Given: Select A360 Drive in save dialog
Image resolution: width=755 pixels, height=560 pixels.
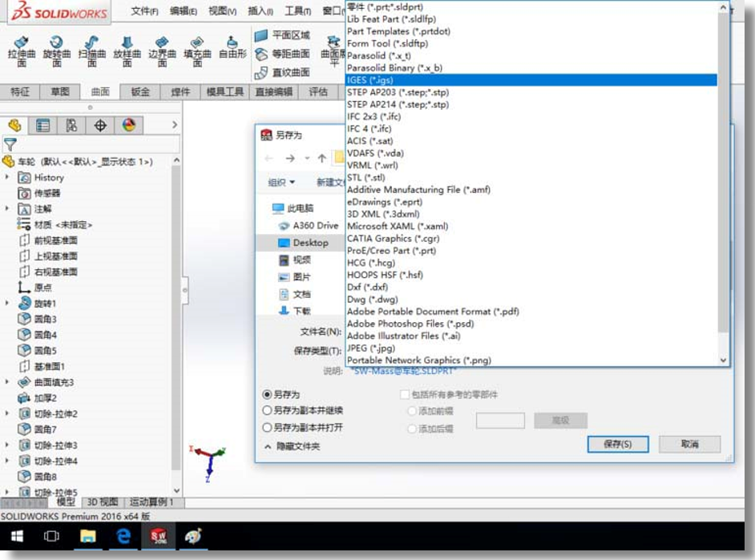Looking at the screenshot, I should point(308,226).
